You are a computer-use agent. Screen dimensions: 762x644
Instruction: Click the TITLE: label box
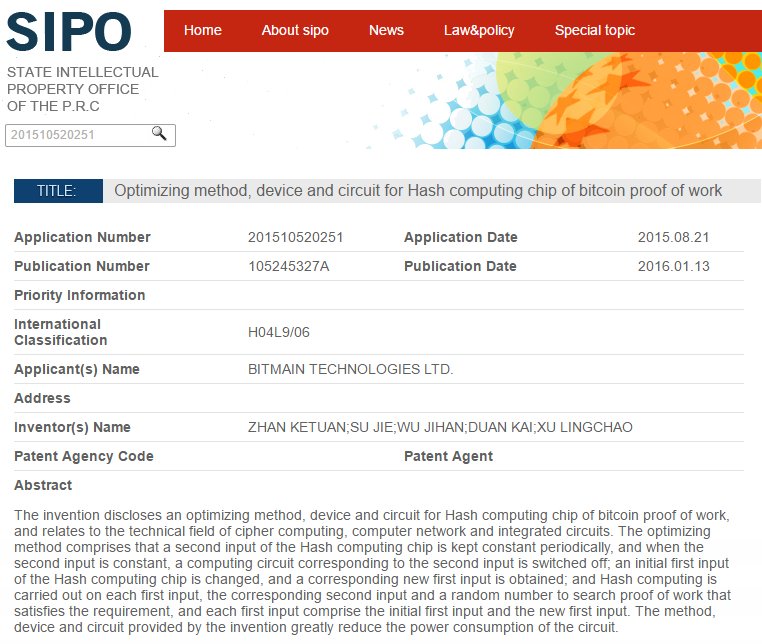[58, 191]
